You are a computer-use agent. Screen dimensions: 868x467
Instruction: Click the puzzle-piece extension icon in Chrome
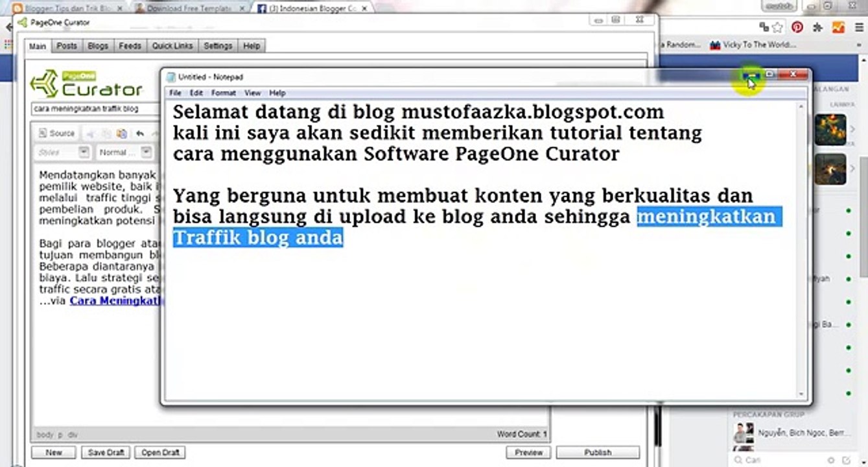pos(817,27)
